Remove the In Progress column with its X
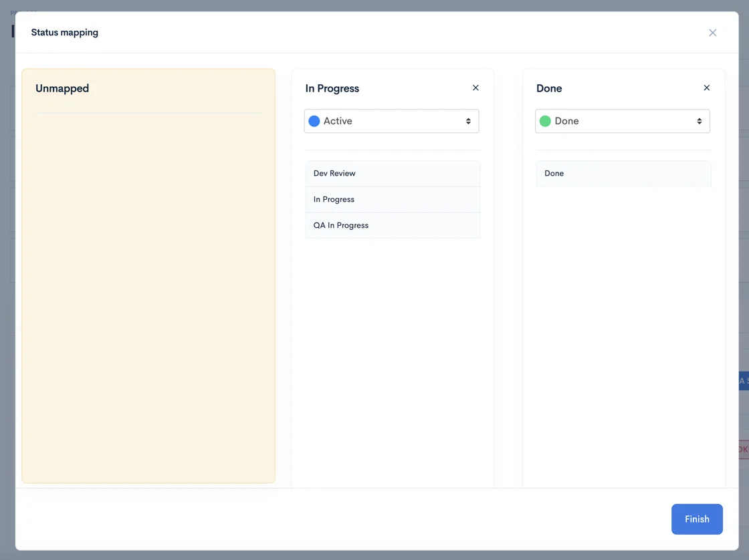This screenshot has height=560, width=749. point(475,88)
